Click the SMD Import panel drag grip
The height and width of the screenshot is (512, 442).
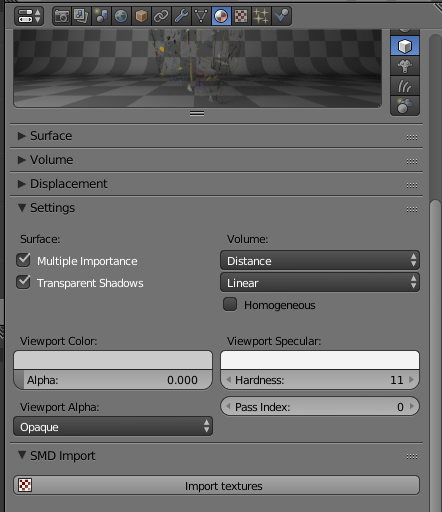click(412, 456)
